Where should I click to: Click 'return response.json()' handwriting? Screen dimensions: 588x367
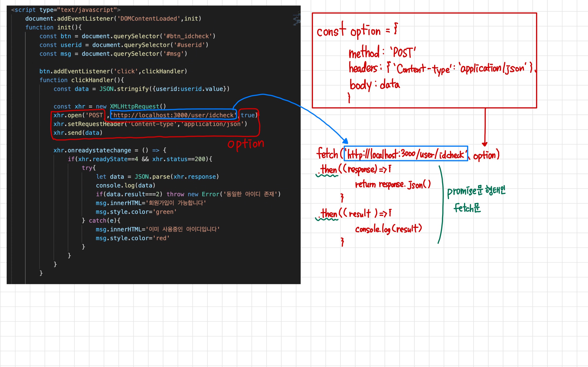392,184
